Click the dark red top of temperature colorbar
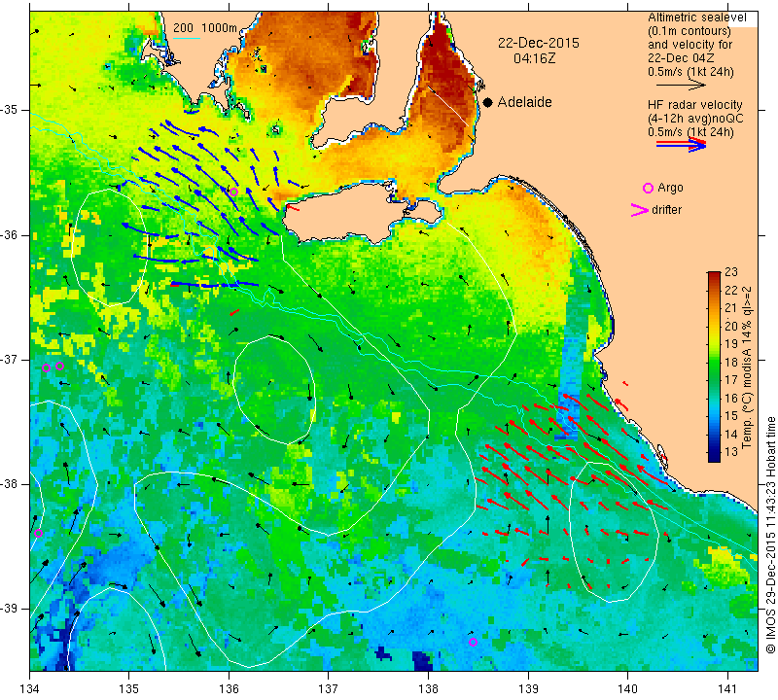The width and height of the screenshot is (778, 700). [x=714, y=276]
